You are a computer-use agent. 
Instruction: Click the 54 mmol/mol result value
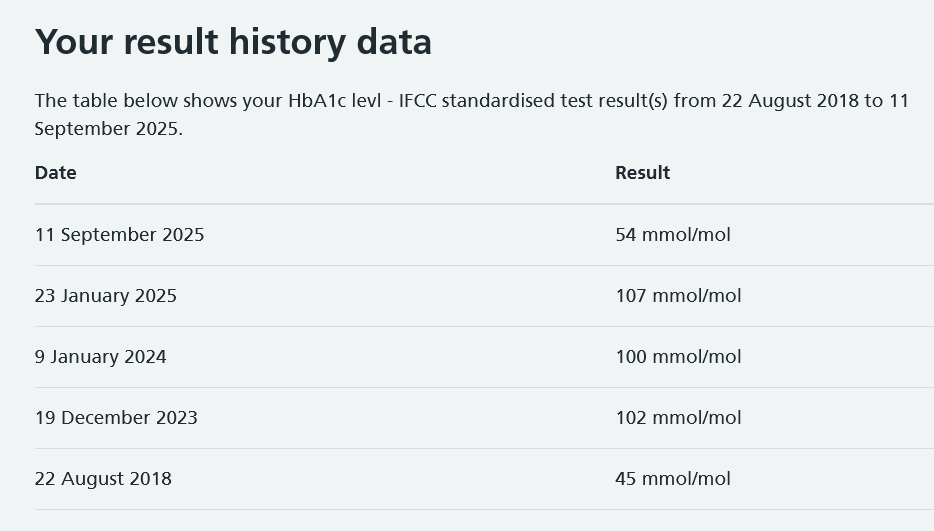(x=673, y=235)
